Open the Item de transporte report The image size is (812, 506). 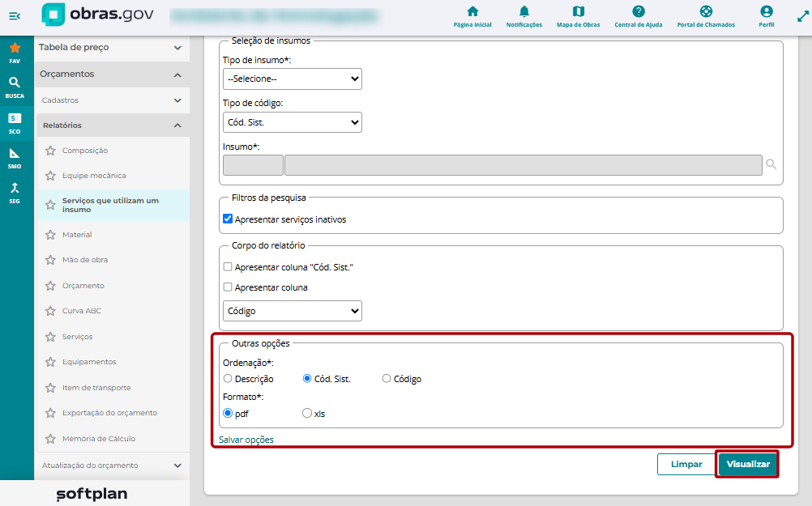pos(96,388)
